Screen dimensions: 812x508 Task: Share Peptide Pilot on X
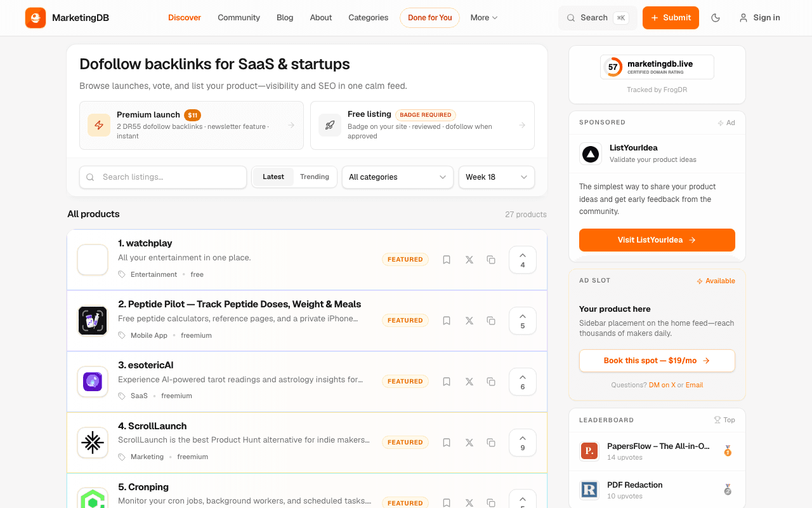click(x=469, y=321)
